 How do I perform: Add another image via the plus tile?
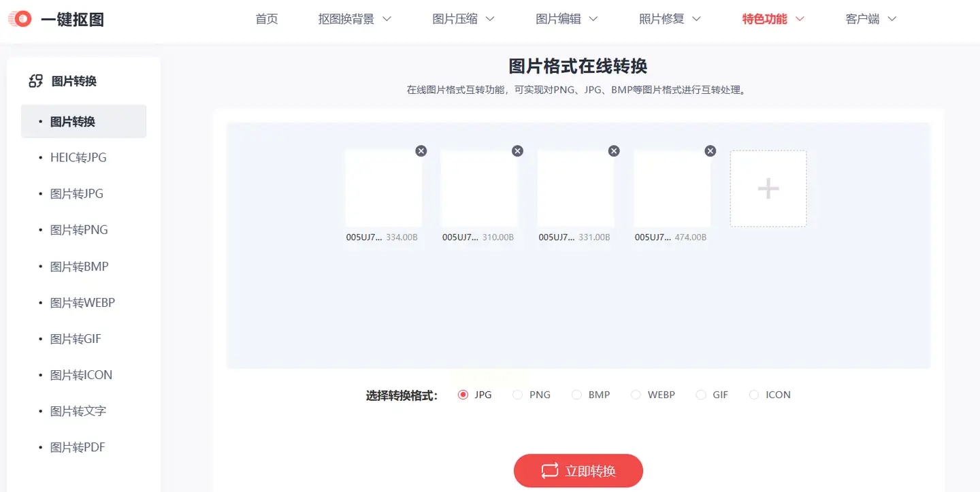(x=768, y=188)
